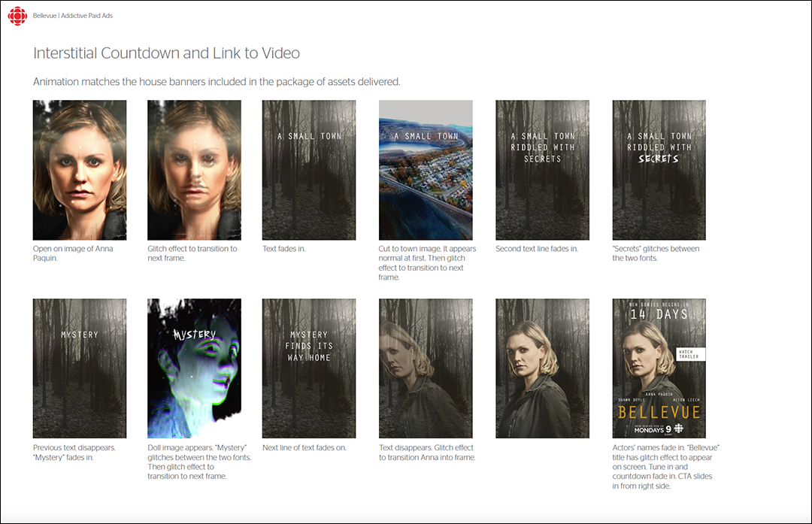Screen dimensions: 812x524
Task: Open the final "14 Days" Bellevue poster frame
Action: 659,368
